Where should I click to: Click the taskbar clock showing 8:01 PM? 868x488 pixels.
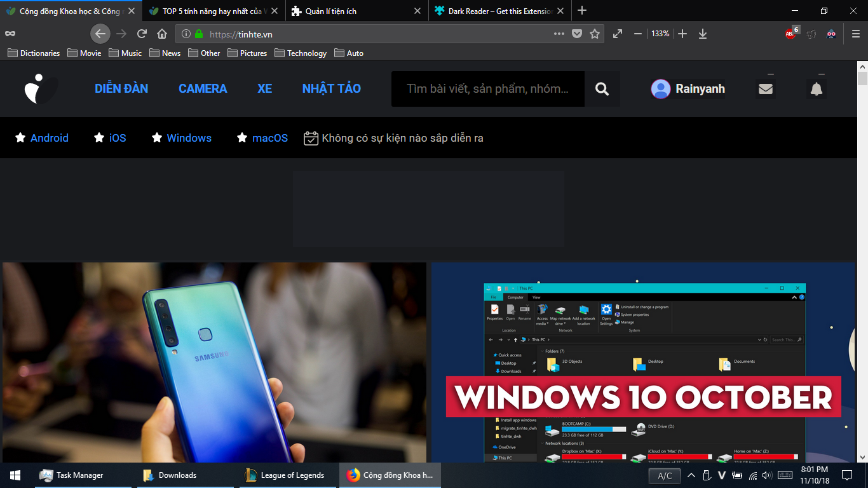pos(814,475)
